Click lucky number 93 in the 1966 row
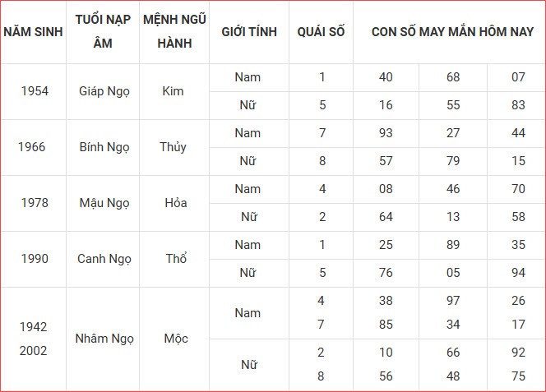The height and width of the screenshot is (392, 546). [x=386, y=133]
